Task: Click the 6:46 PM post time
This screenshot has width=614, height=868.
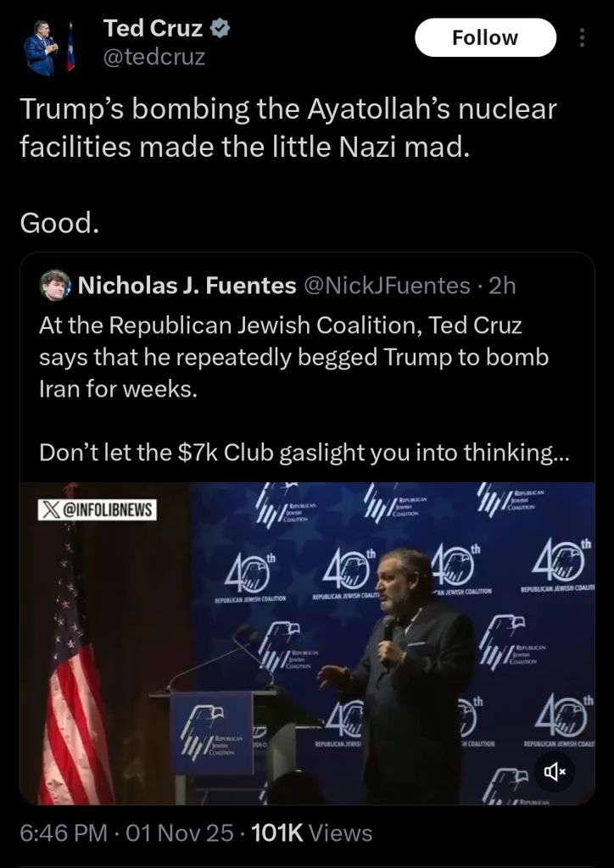Action: tap(62, 833)
